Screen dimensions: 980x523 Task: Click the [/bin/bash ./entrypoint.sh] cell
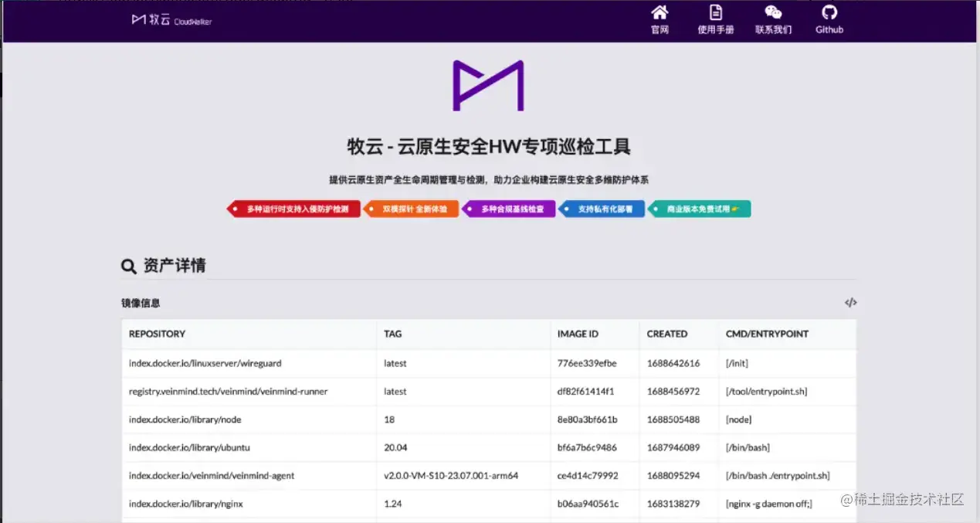[787, 476]
